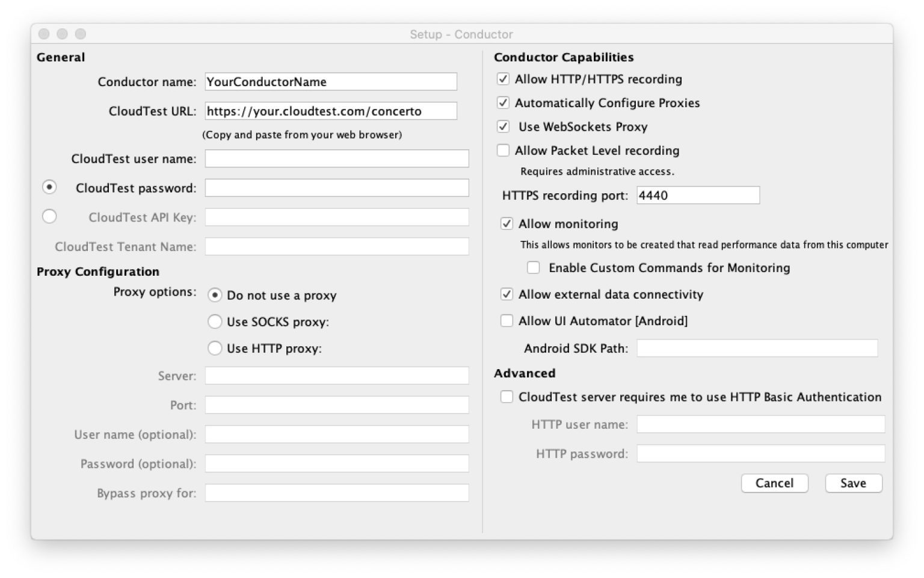Uncheck Automatically Configure Proxies
The width and height of the screenshot is (924, 578).
tap(503, 102)
